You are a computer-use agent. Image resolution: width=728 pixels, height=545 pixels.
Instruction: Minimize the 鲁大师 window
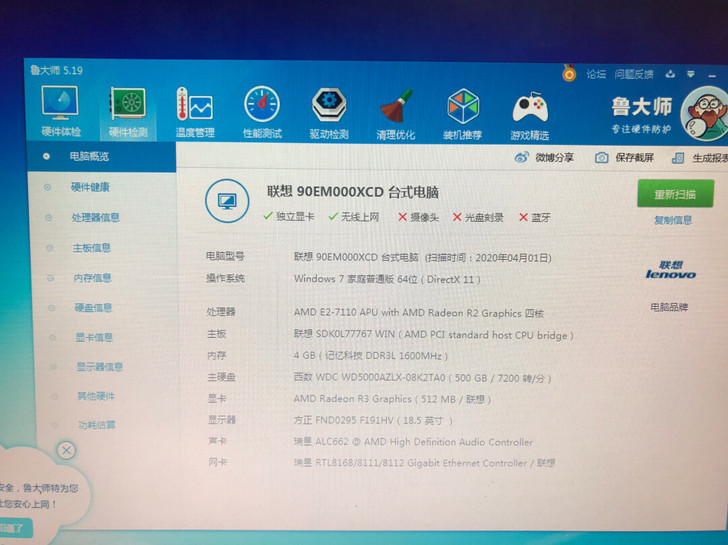(x=712, y=75)
